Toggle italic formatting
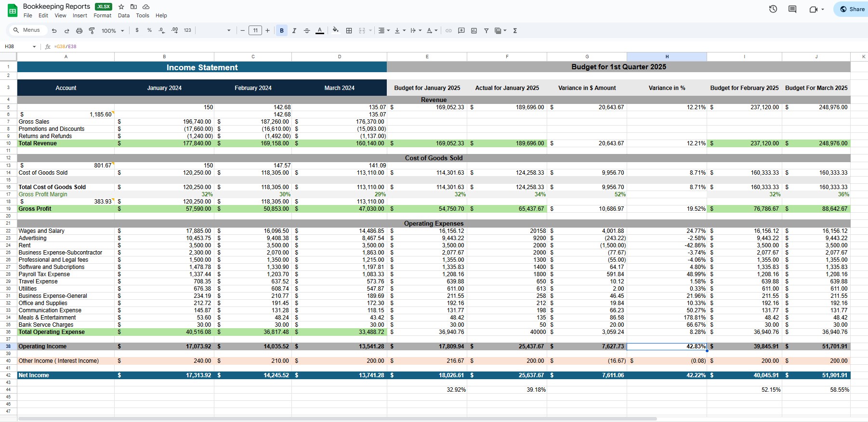 coord(294,31)
